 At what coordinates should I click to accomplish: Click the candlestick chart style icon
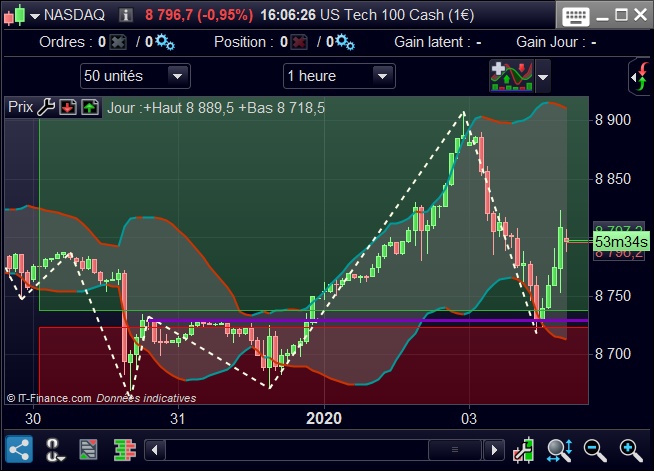[x=15, y=15]
